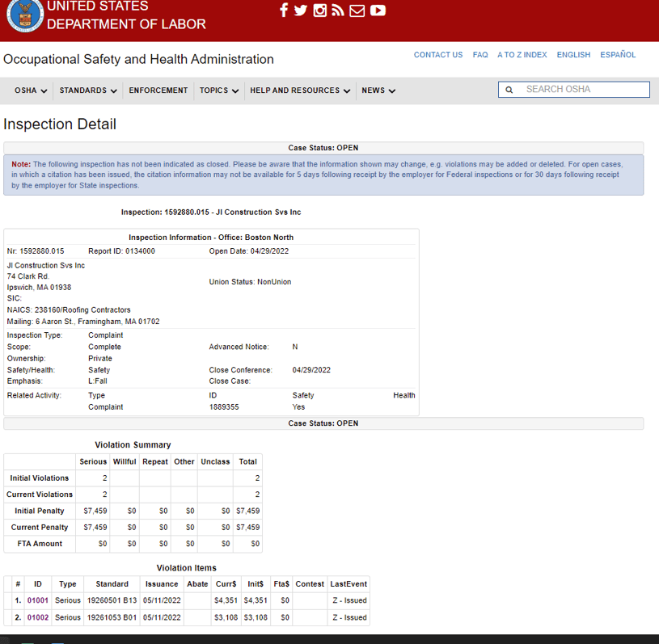Click the Willful column header
Image resolution: width=659 pixels, height=644 pixels.
tap(125, 461)
